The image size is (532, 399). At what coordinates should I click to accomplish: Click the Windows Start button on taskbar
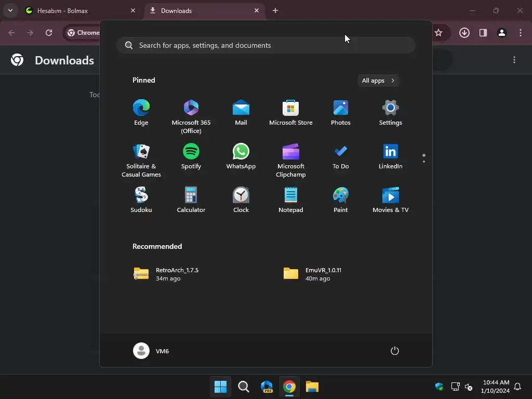pos(220,387)
